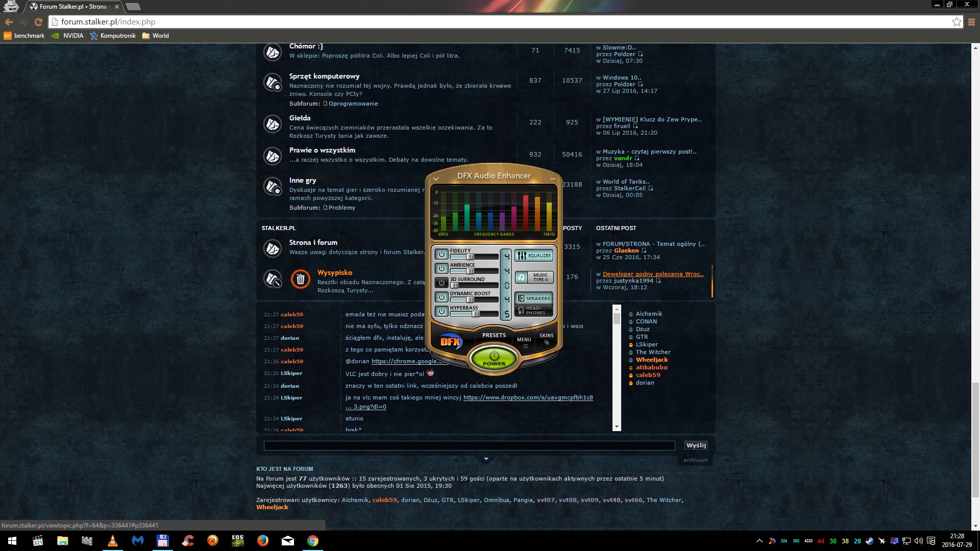This screenshot has width=980, height=551.
Task: Bookmark this page with the star icon
Action: click(957, 22)
